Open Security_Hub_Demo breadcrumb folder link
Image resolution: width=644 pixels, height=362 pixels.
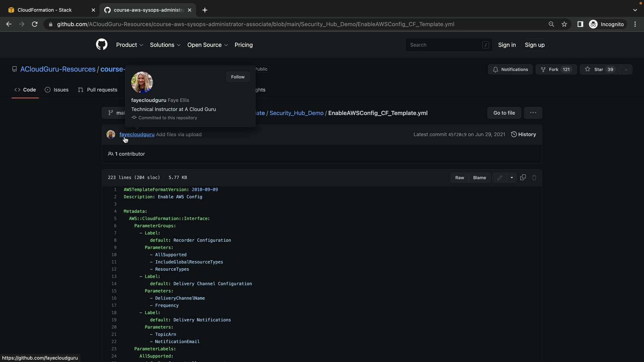coord(297,113)
